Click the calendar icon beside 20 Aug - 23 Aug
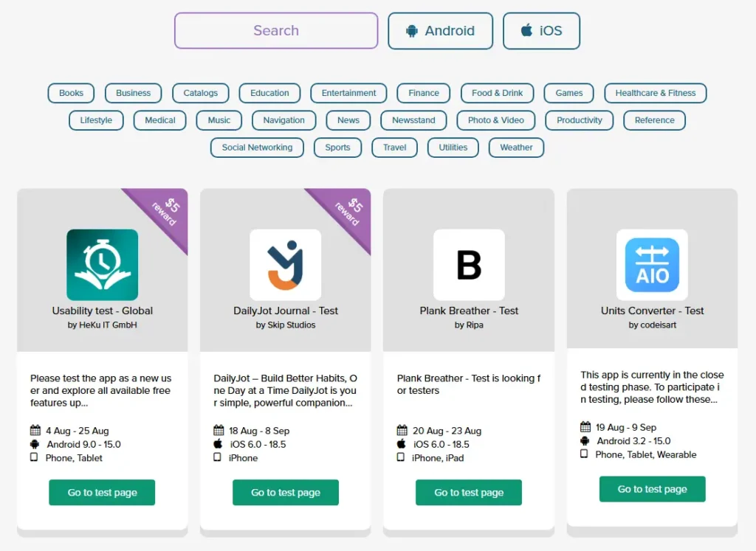The width and height of the screenshot is (756, 551). [402, 430]
